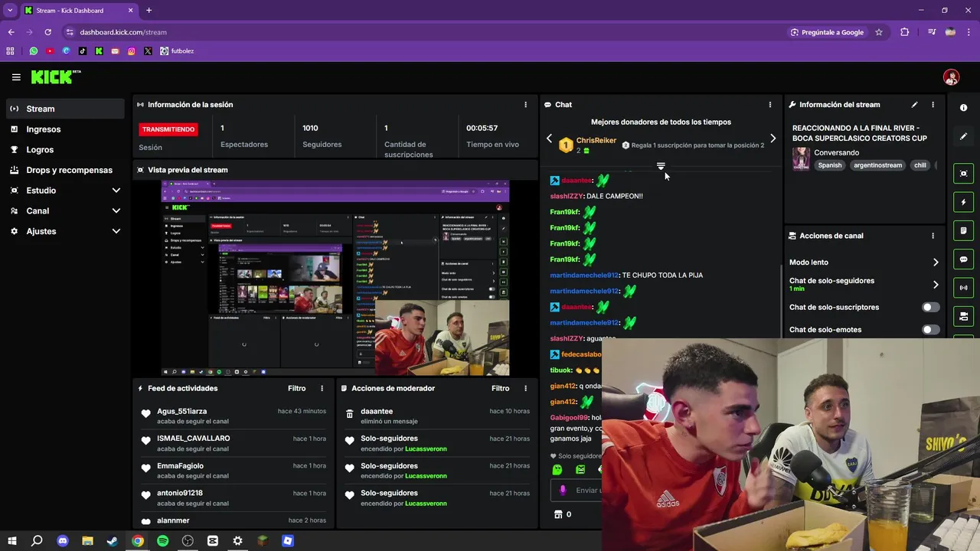This screenshot has height=551, width=980.
Task: Open the three-dot menu of Feed de actividades
Action: click(322, 389)
